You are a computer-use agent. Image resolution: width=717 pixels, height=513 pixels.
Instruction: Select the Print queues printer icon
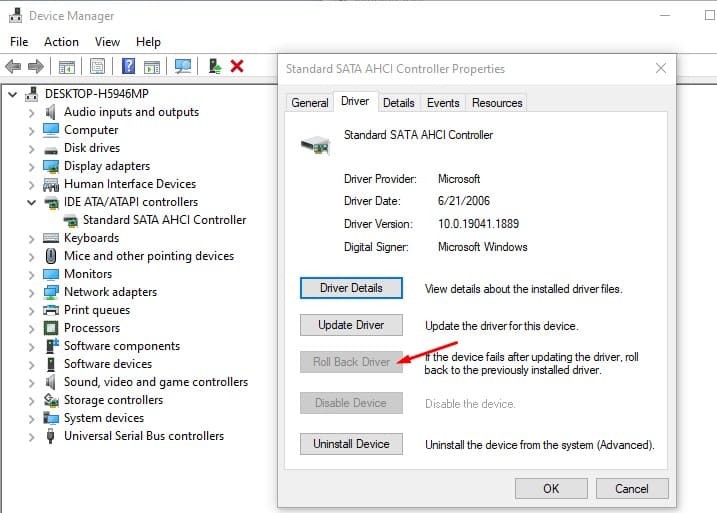coord(51,310)
